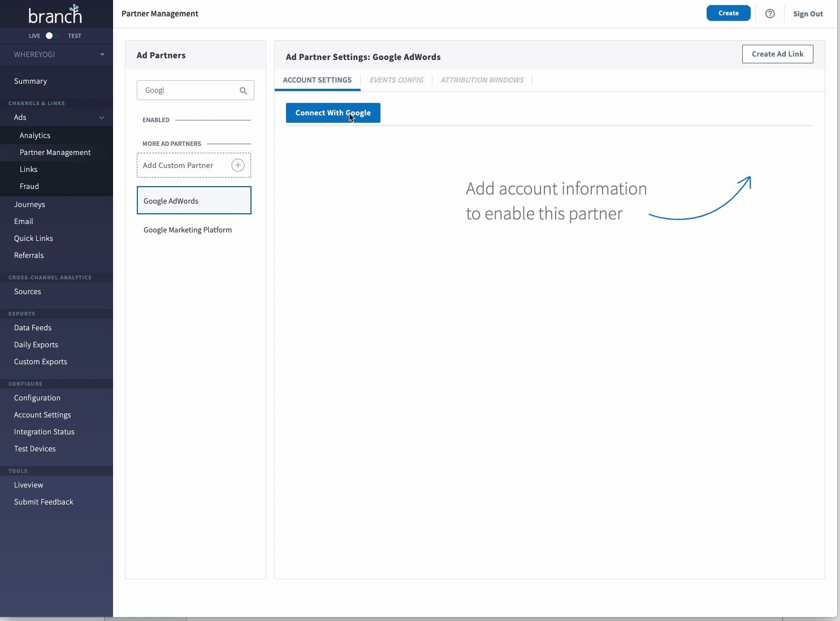Click the LIVE label
840x621 pixels.
[x=34, y=36]
